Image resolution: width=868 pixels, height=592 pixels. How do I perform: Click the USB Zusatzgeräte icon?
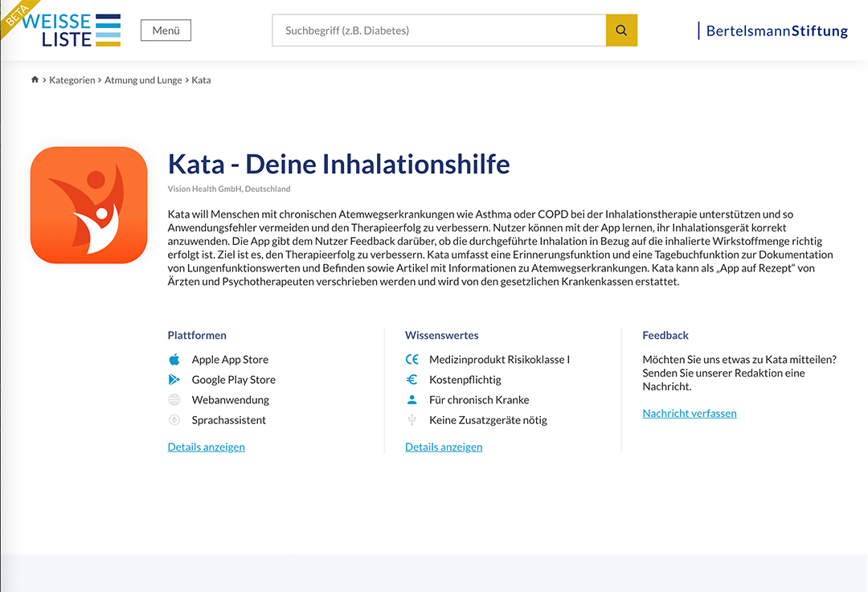411,420
